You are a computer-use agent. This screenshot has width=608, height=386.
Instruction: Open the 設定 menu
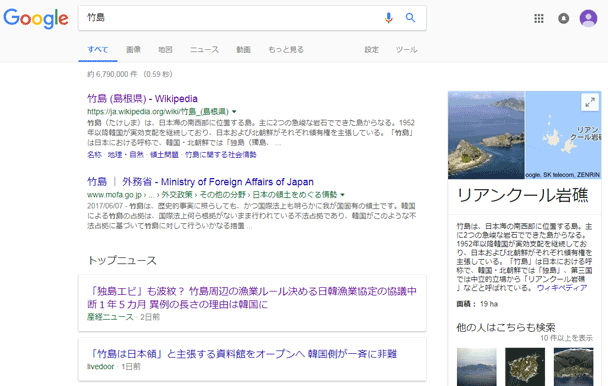point(371,50)
